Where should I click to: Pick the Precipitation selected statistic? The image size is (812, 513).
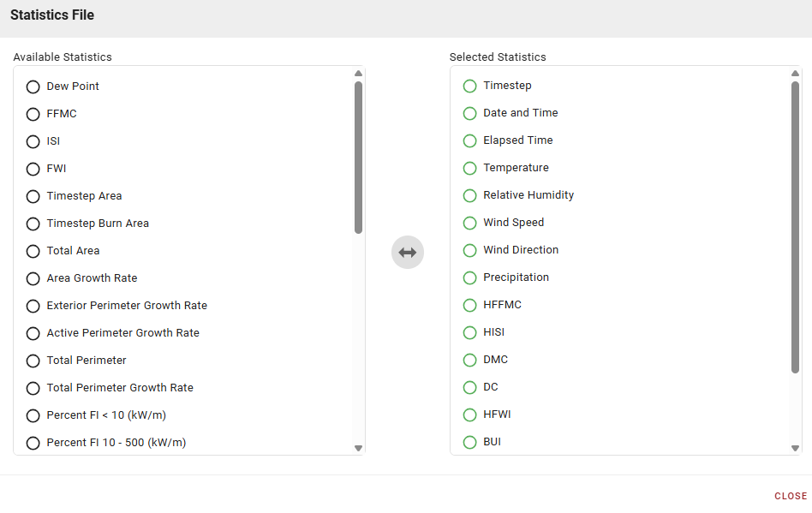click(469, 277)
